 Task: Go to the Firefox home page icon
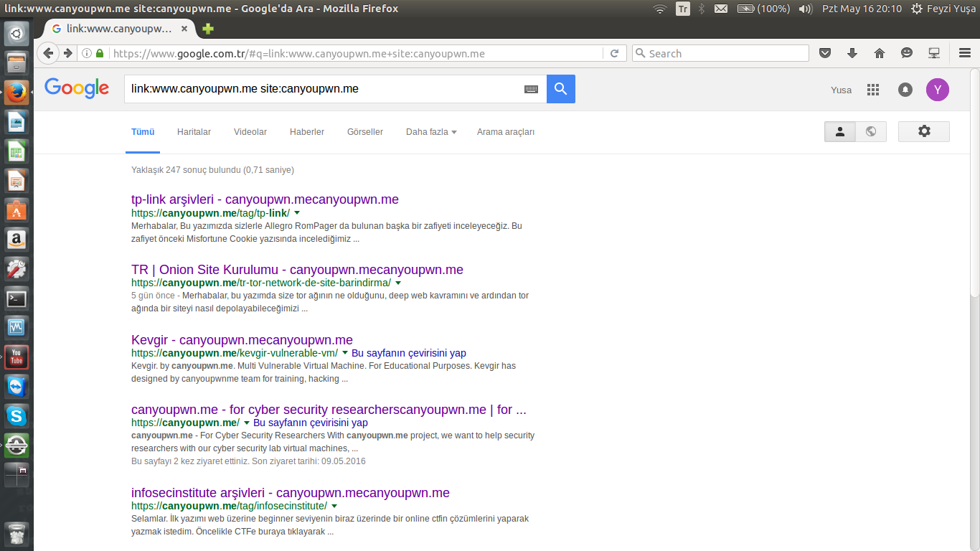tap(880, 53)
